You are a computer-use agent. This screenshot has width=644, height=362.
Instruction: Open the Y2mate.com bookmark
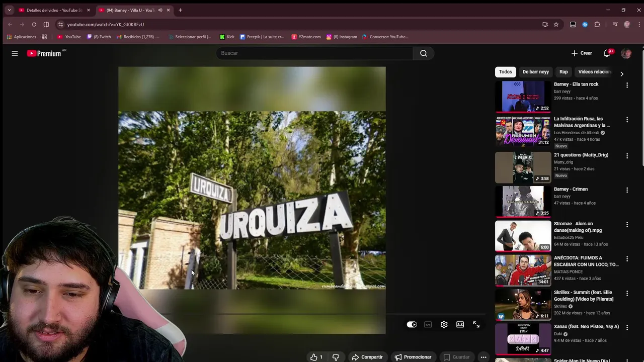point(306,37)
